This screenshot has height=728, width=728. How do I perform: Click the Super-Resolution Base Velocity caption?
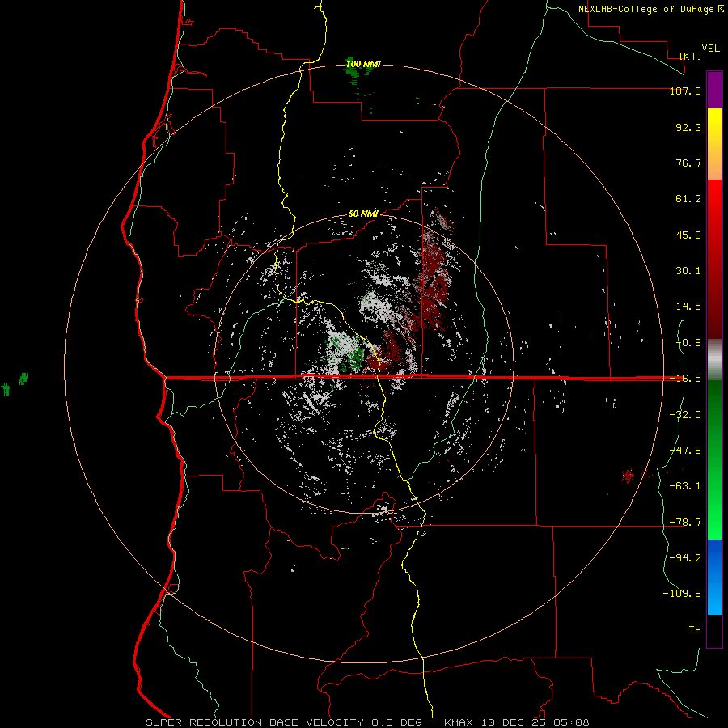367,722
